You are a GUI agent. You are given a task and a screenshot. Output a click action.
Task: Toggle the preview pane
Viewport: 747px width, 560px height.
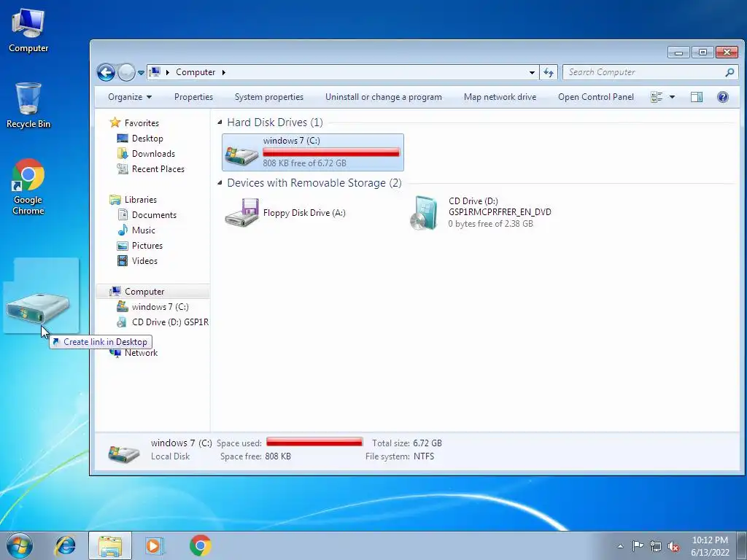pos(697,97)
